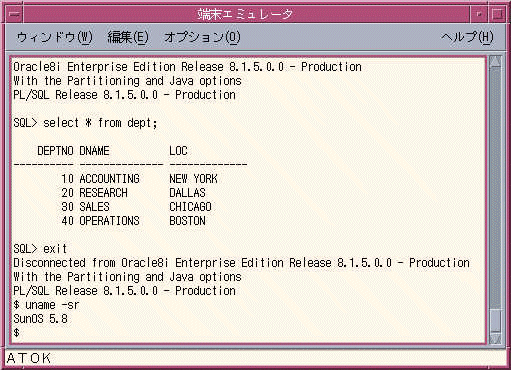Click the BOSTON location value
This screenshot has height=370, width=511.
(187, 221)
